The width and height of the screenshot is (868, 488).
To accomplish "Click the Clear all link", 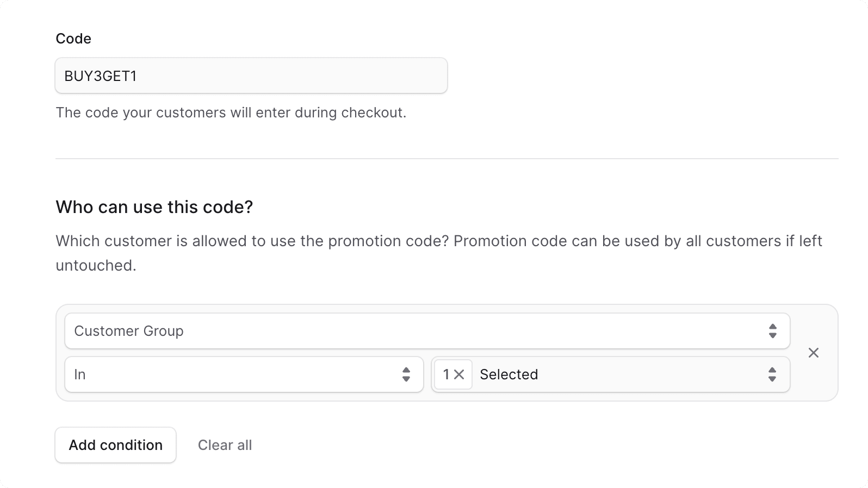I will [225, 445].
